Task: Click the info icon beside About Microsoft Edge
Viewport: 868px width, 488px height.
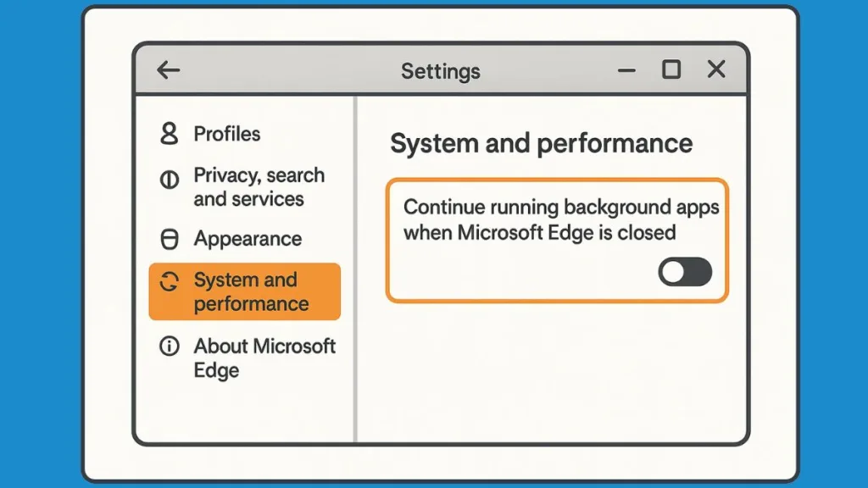Action: pos(170,346)
